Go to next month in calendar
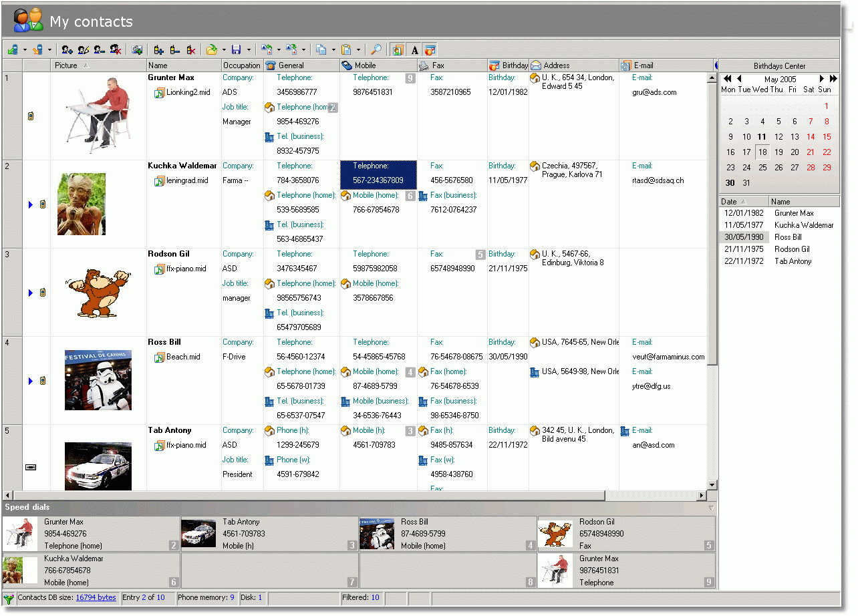This screenshot has width=858, height=616. (x=822, y=79)
